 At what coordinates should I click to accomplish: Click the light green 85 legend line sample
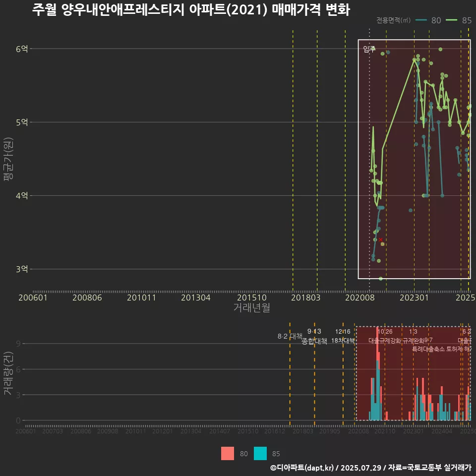tap(451, 20)
